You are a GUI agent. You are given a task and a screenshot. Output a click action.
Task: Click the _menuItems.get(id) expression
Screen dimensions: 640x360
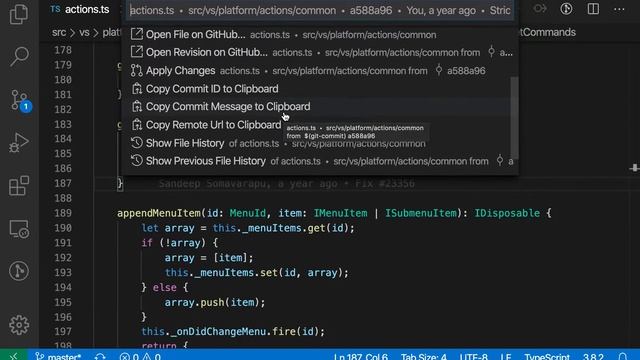(x=296, y=228)
